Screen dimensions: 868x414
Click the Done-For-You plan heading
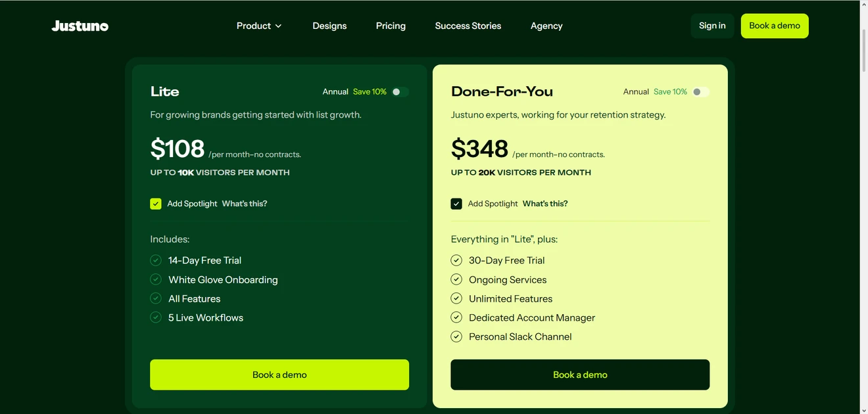pyautogui.click(x=502, y=91)
